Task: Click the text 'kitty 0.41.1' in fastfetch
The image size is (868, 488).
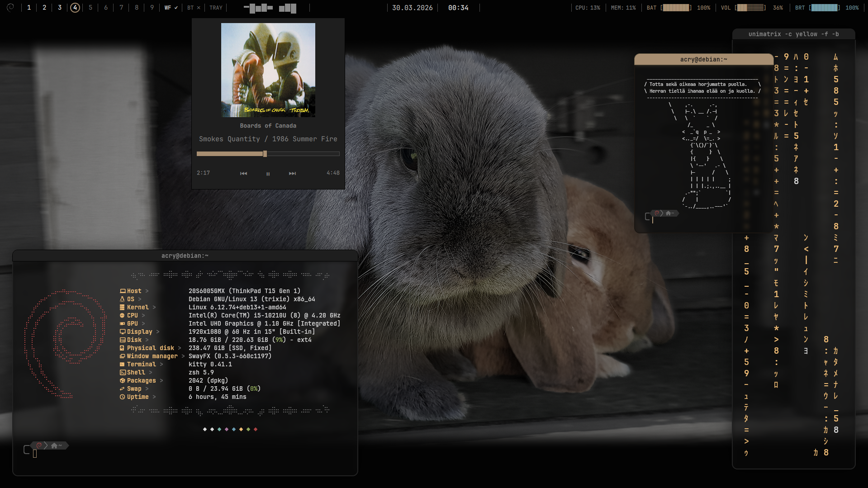Action: point(210,364)
